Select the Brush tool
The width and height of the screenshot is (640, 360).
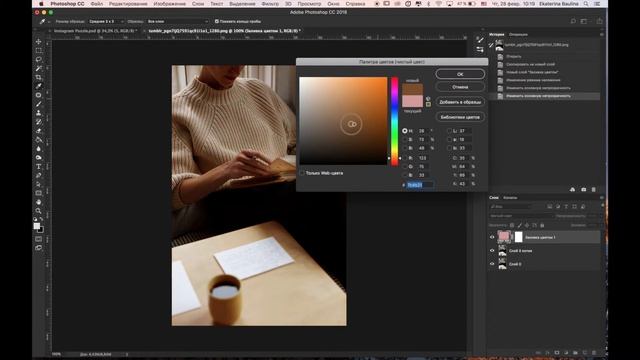tap(38, 104)
